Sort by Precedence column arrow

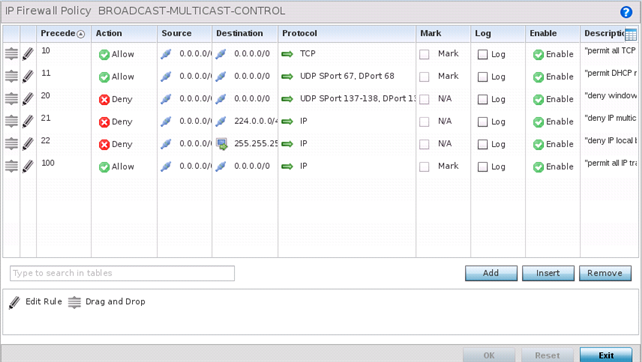81,34
